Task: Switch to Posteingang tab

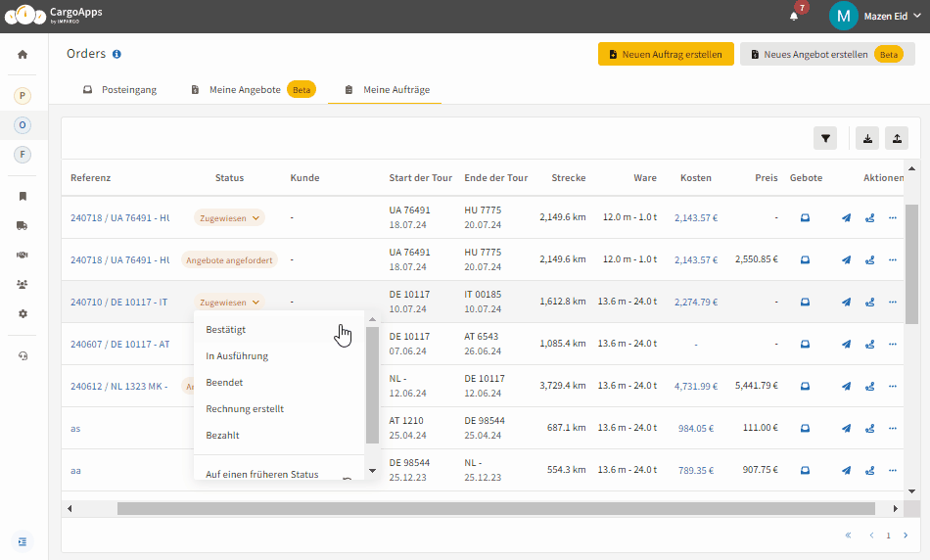Action: pyautogui.click(x=121, y=89)
